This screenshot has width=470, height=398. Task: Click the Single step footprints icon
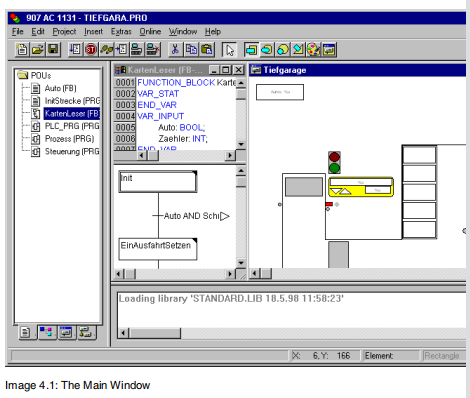106,50
